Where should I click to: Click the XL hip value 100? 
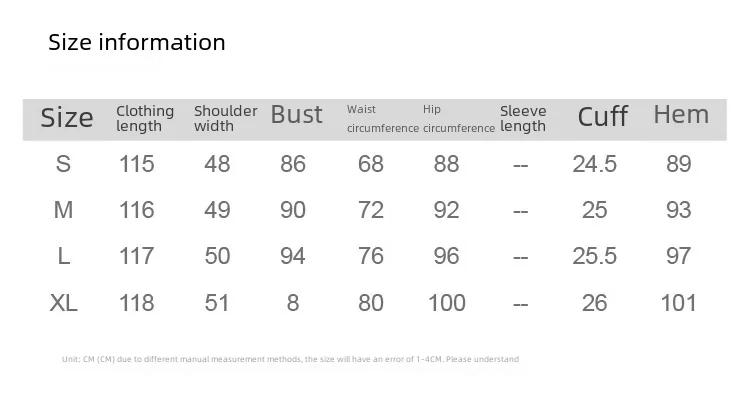pyautogui.click(x=447, y=303)
